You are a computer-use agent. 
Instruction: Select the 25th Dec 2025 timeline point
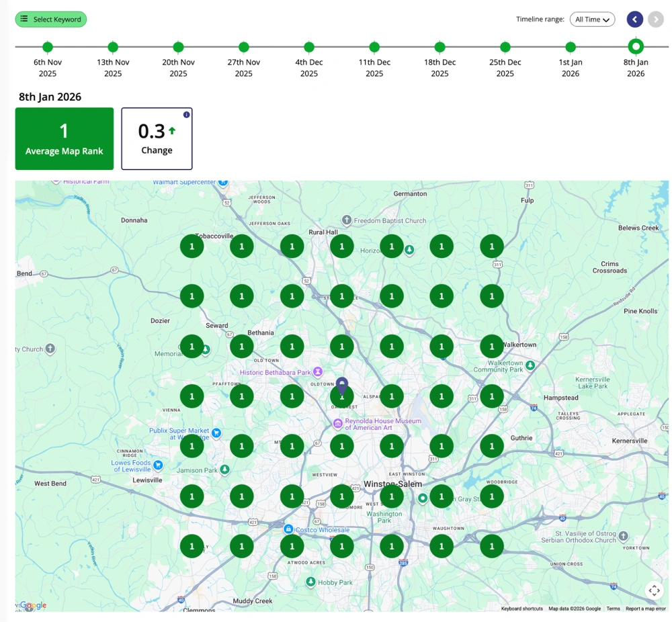(x=505, y=47)
